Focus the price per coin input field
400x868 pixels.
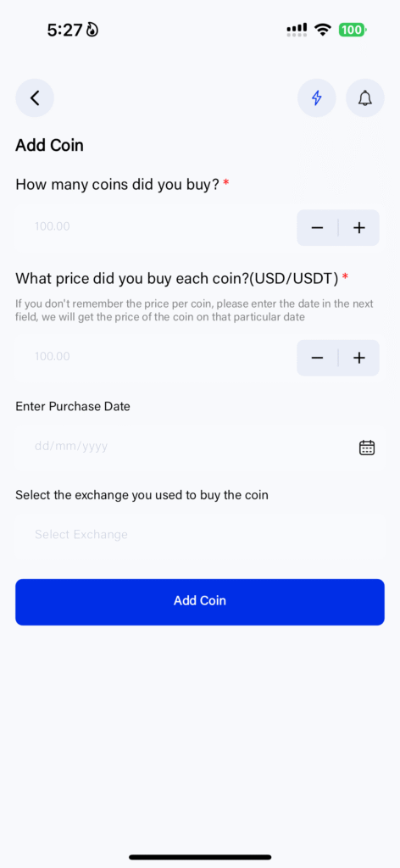click(156, 357)
